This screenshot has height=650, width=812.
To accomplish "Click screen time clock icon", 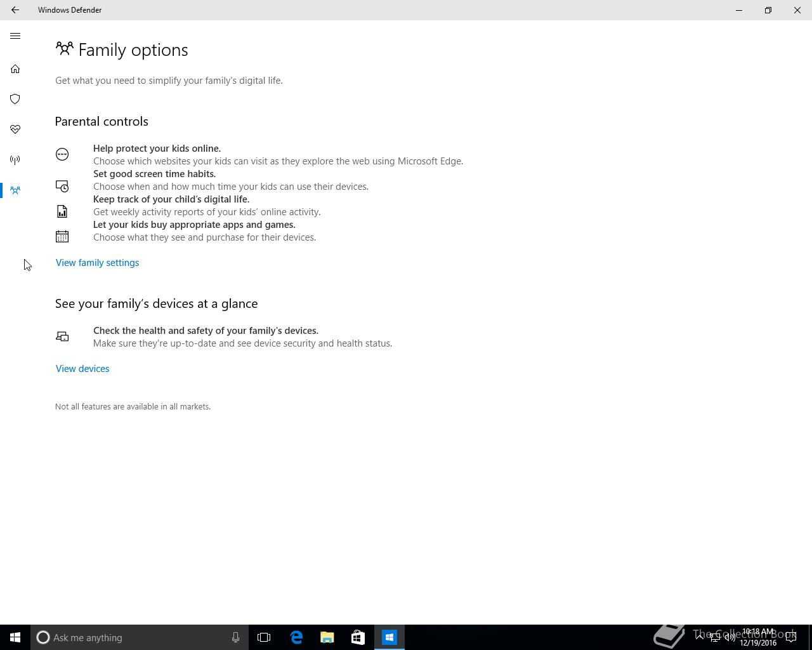I will pyautogui.click(x=62, y=186).
